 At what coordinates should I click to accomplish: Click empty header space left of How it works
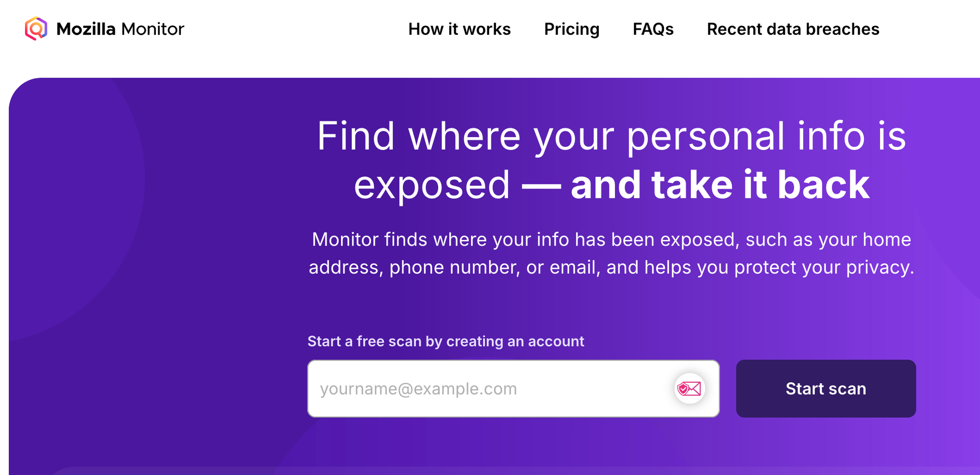point(294,29)
